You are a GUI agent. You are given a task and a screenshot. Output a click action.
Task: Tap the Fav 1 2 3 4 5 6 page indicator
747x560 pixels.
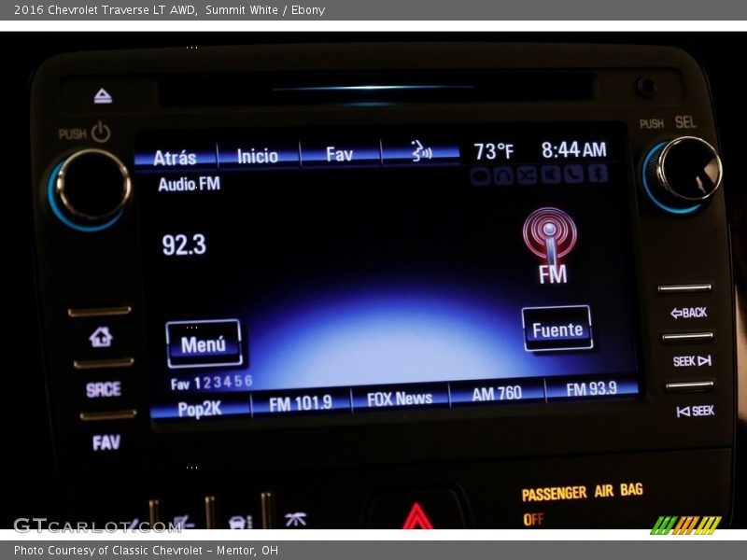pyautogui.click(x=212, y=383)
